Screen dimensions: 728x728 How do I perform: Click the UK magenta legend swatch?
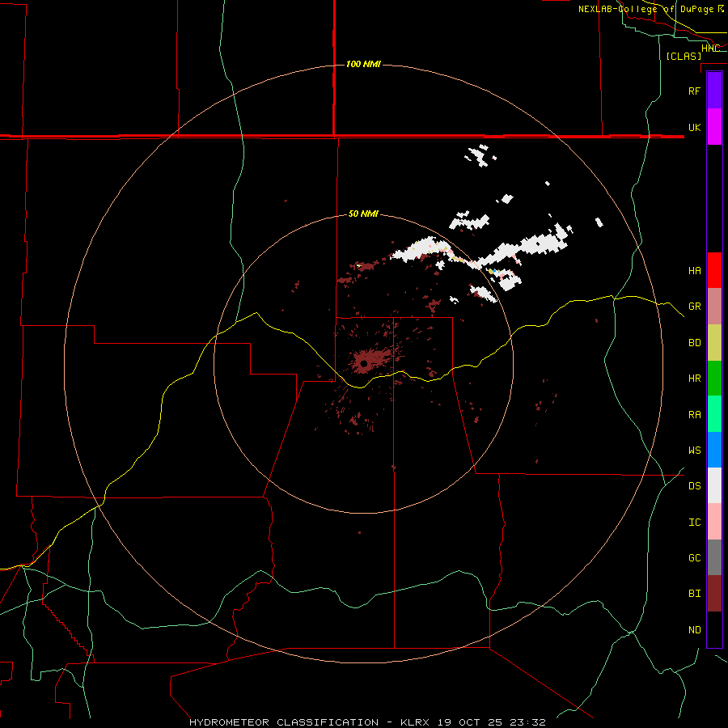click(714, 127)
